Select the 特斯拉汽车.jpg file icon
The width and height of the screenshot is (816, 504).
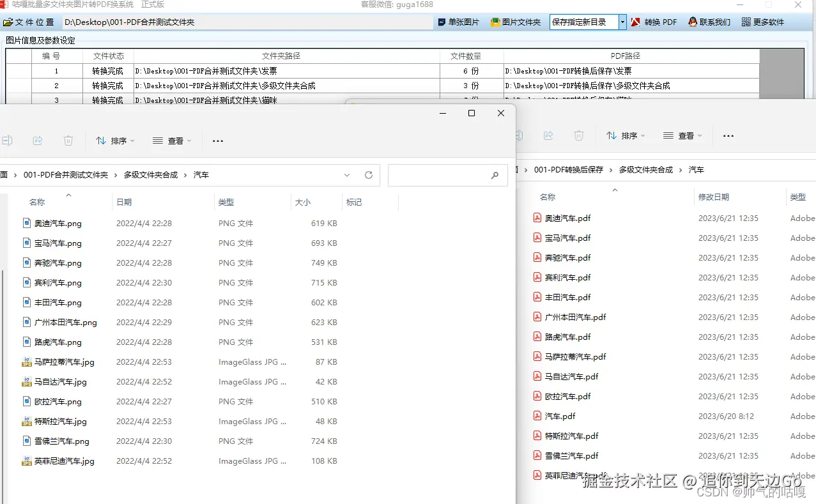(27, 421)
